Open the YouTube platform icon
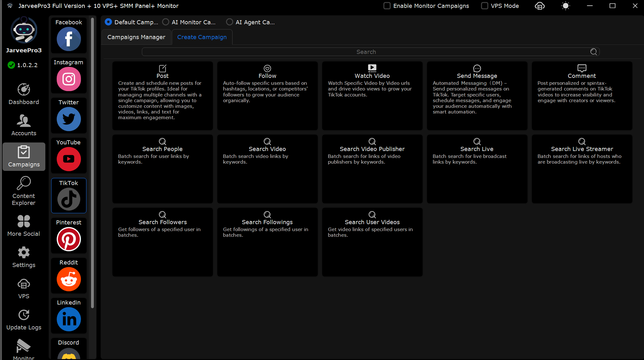Screen dimensions: 644x360 tap(69, 159)
